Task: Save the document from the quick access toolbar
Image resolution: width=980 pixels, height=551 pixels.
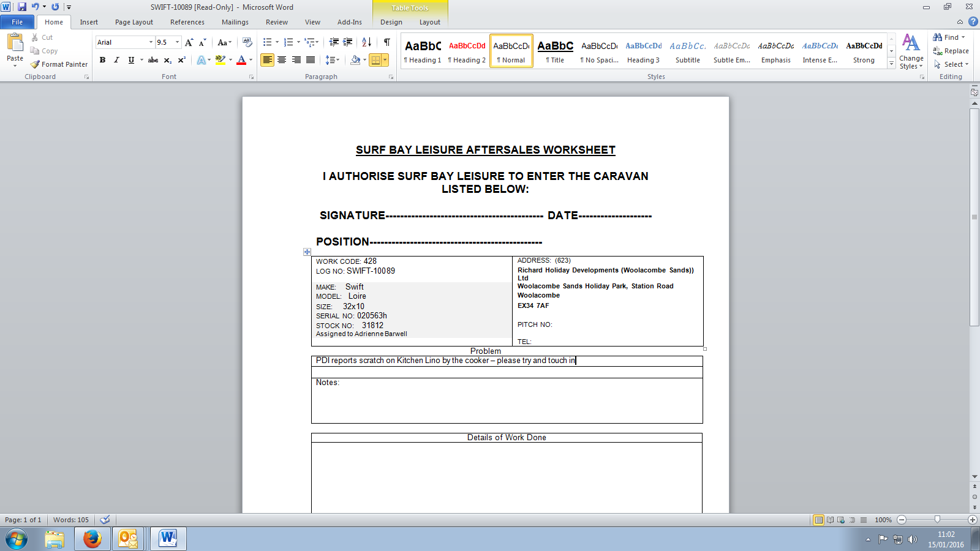Action: (x=22, y=7)
